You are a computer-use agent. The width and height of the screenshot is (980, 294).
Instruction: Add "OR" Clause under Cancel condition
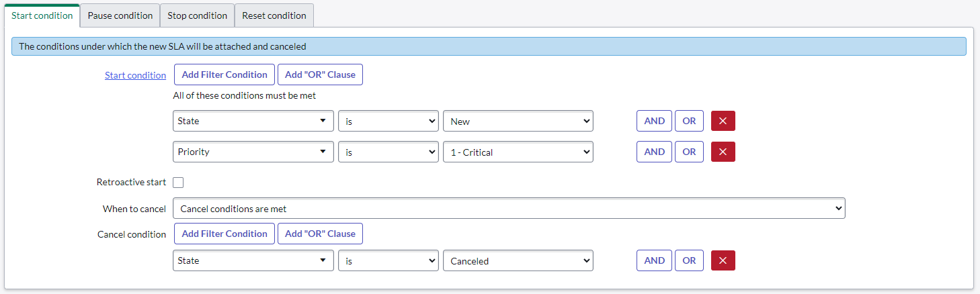click(x=320, y=234)
